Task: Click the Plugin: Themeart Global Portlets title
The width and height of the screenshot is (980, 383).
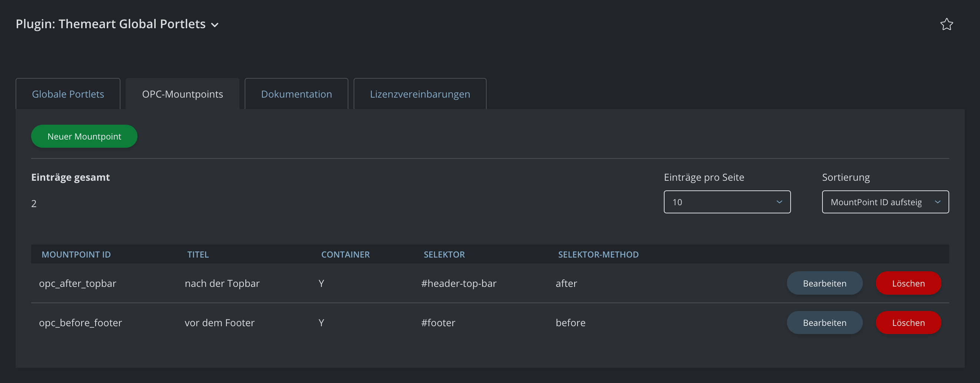Action: (x=111, y=24)
